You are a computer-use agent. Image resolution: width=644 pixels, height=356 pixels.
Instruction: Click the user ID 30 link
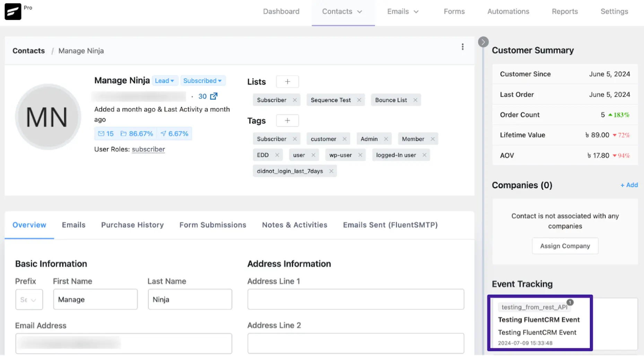click(202, 96)
